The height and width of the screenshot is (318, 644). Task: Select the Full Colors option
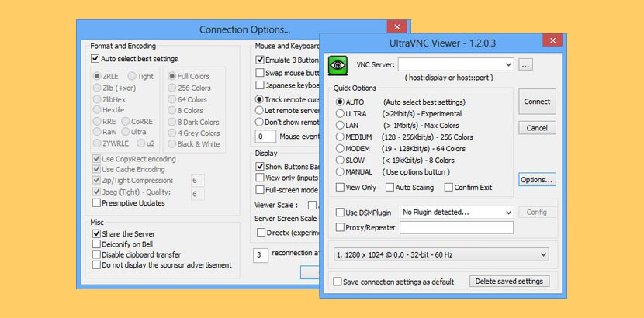click(x=171, y=76)
